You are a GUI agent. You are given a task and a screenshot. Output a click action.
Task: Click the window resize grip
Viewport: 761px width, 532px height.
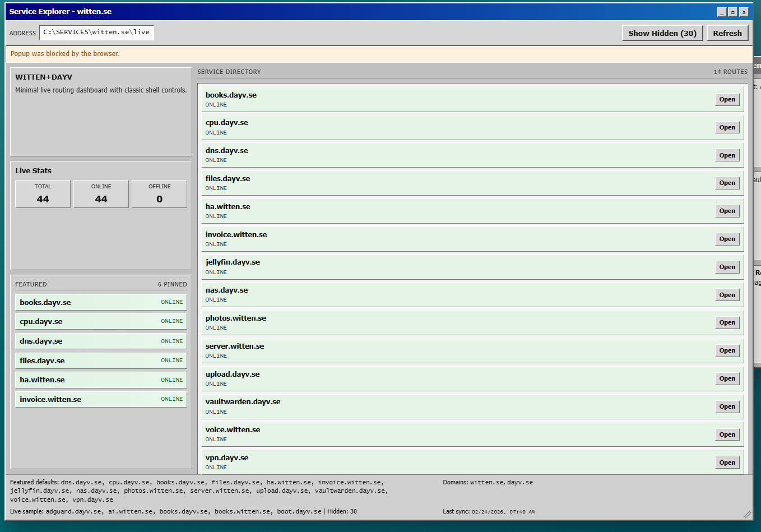tap(746, 514)
